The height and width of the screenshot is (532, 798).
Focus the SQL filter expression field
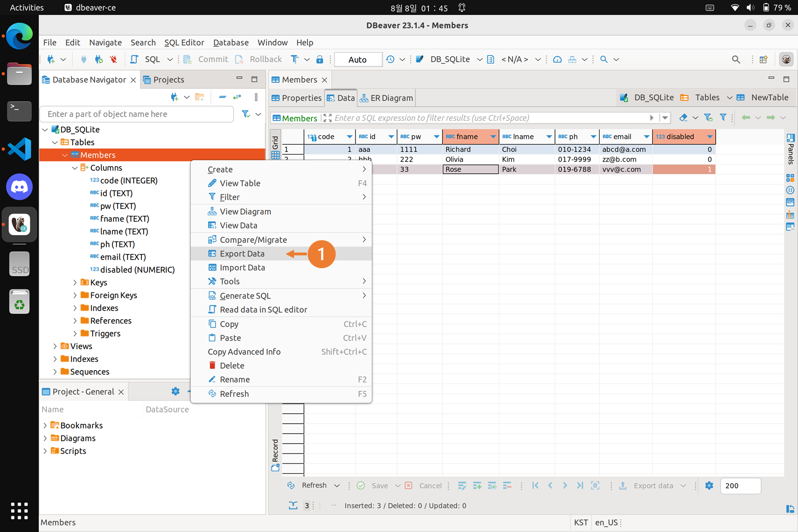[x=489, y=118]
